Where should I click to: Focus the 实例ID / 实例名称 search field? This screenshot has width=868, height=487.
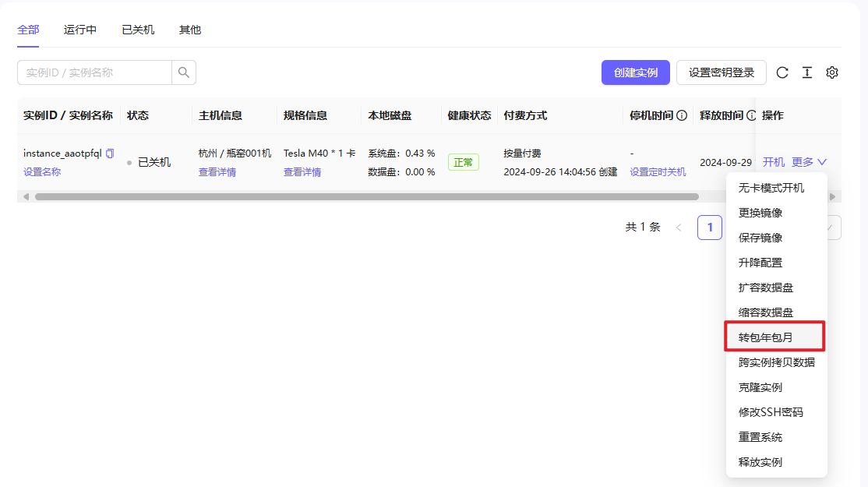pos(94,72)
